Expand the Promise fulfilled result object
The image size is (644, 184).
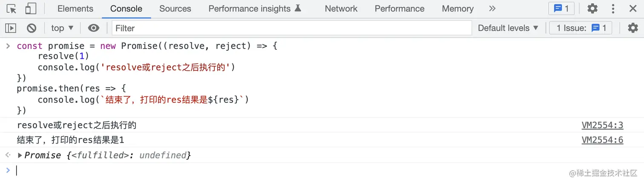pos(20,155)
